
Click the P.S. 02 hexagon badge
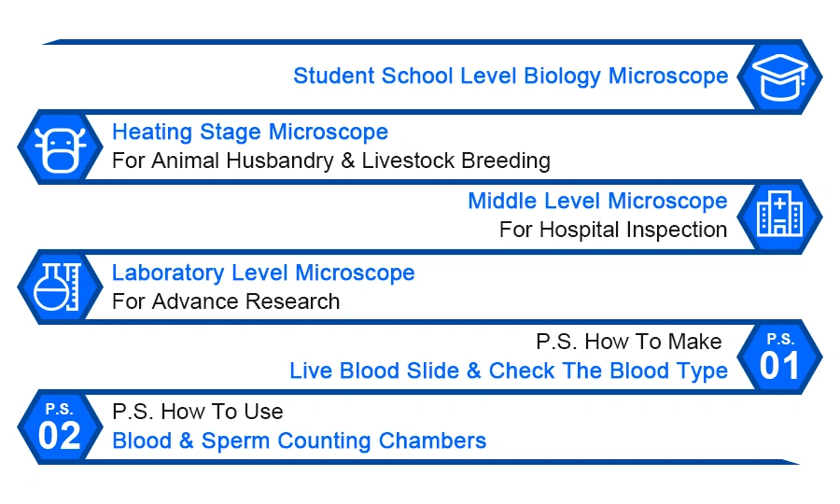point(60,427)
